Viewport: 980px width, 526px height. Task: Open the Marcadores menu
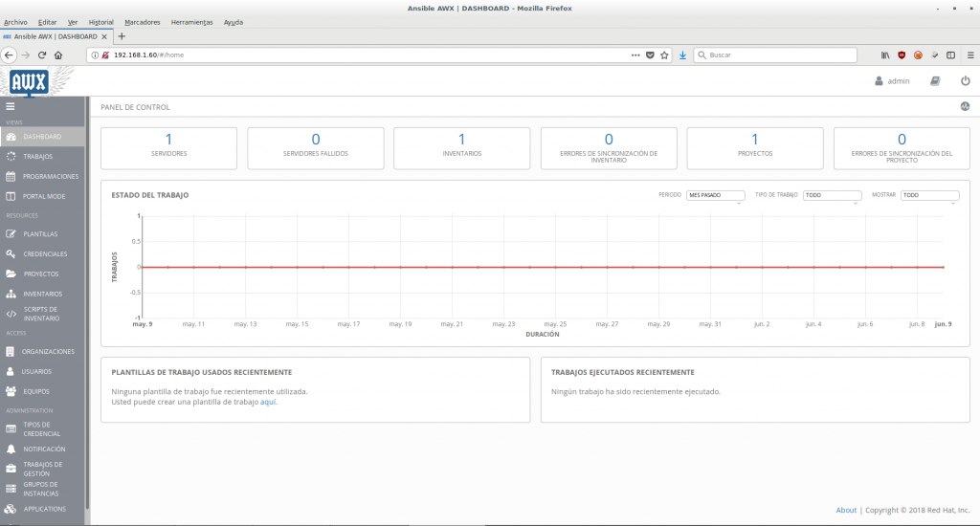click(143, 21)
